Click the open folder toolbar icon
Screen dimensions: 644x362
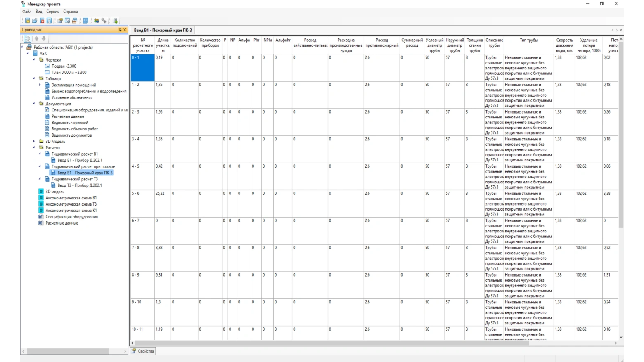[x=35, y=21]
